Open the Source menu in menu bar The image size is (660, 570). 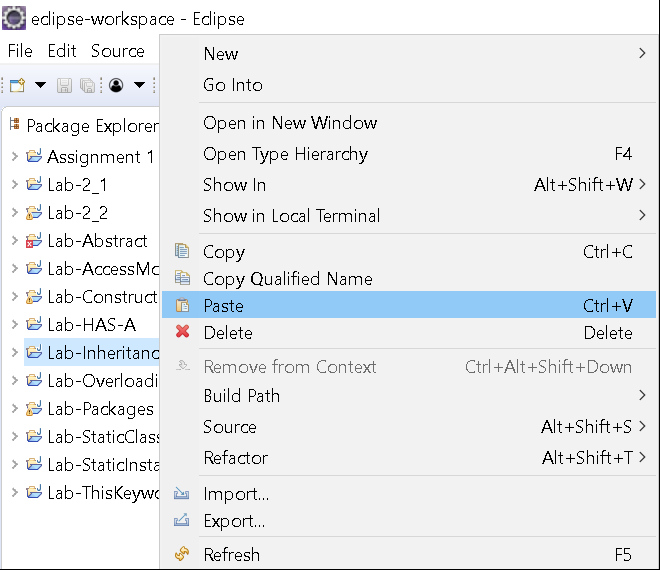[x=118, y=51]
